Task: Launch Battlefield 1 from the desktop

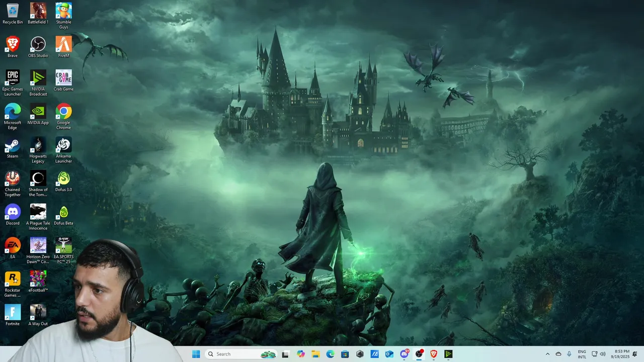Action: [38, 14]
